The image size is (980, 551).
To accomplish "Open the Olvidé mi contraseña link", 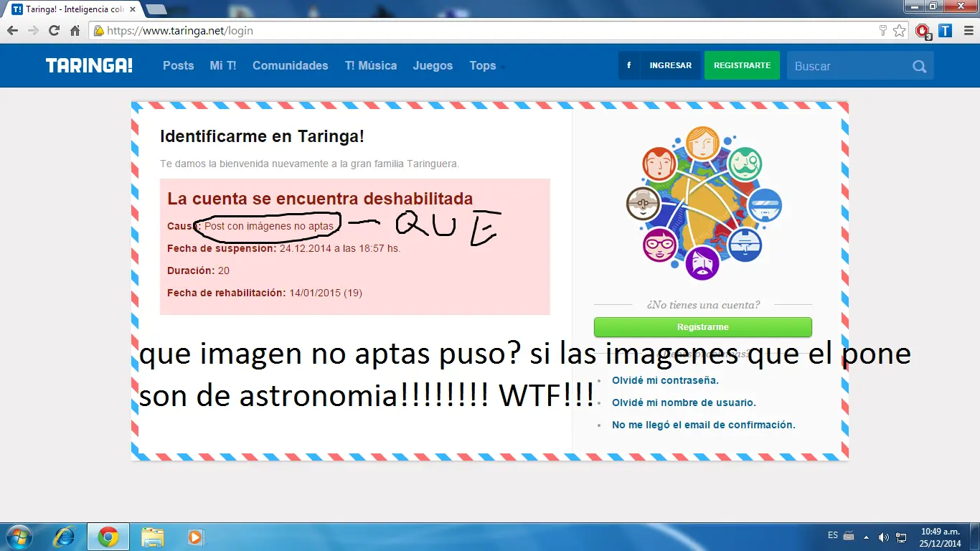I will coord(665,380).
